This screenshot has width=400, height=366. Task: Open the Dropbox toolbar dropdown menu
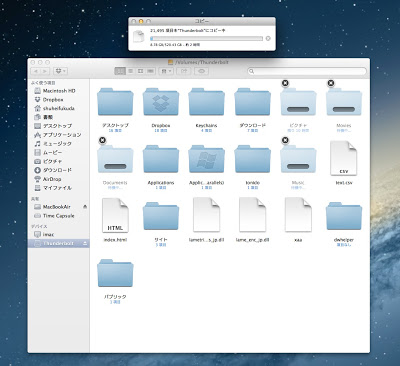coord(61,71)
